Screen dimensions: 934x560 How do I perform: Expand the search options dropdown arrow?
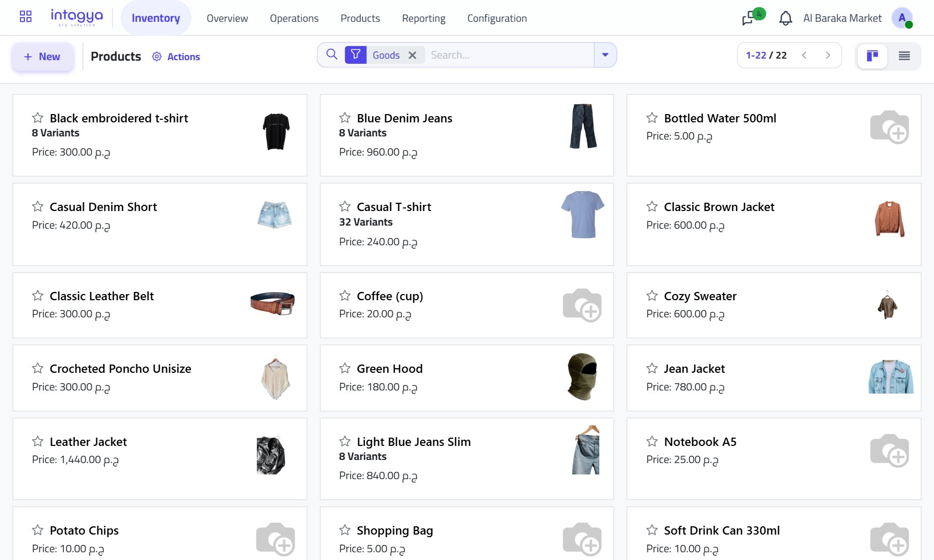(605, 55)
